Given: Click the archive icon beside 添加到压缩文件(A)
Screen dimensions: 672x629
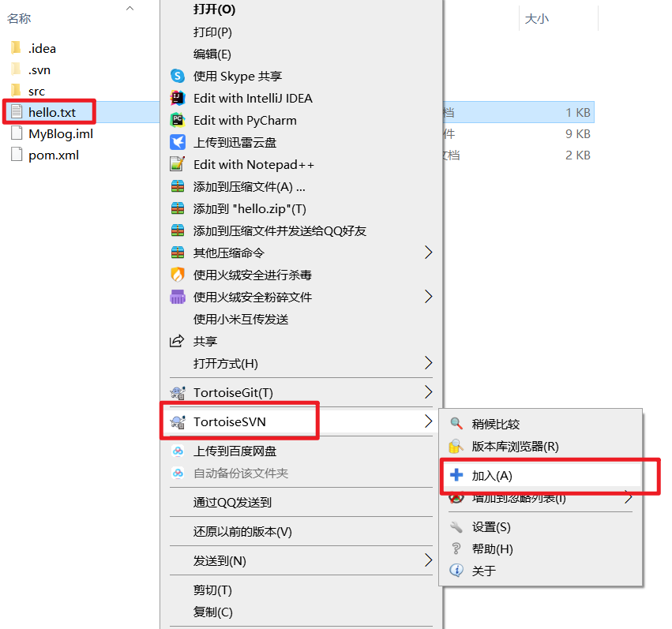Looking at the screenshot, I should coord(178,187).
